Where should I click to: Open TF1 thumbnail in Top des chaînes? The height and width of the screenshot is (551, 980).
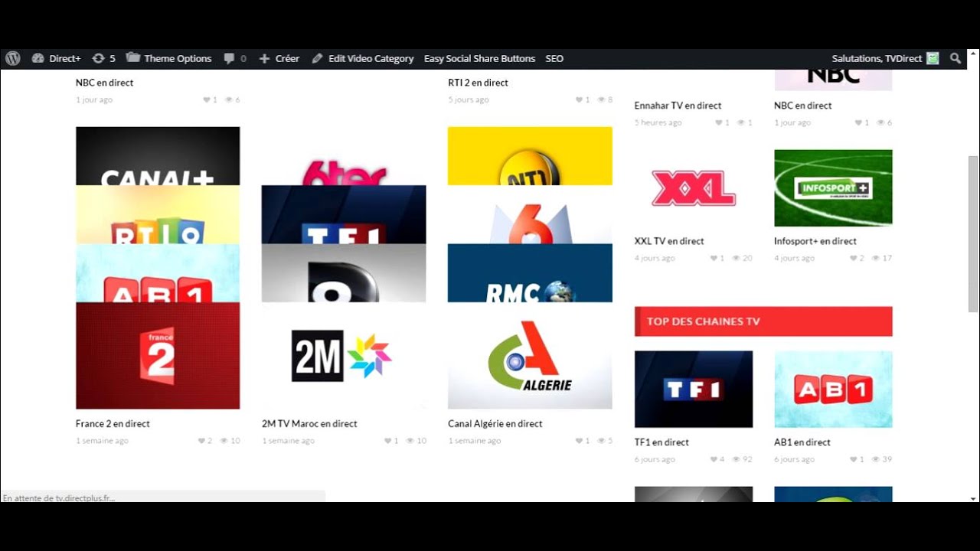tap(694, 390)
